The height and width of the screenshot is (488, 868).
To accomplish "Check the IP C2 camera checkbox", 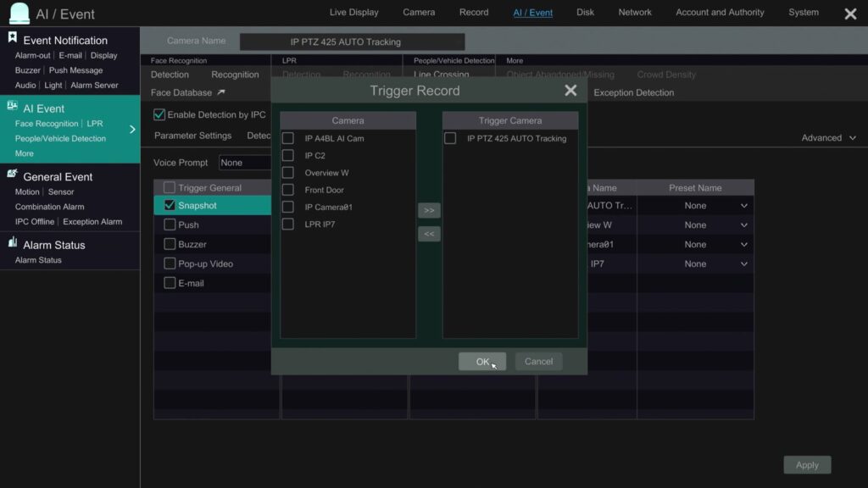I will pyautogui.click(x=288, y=155).
